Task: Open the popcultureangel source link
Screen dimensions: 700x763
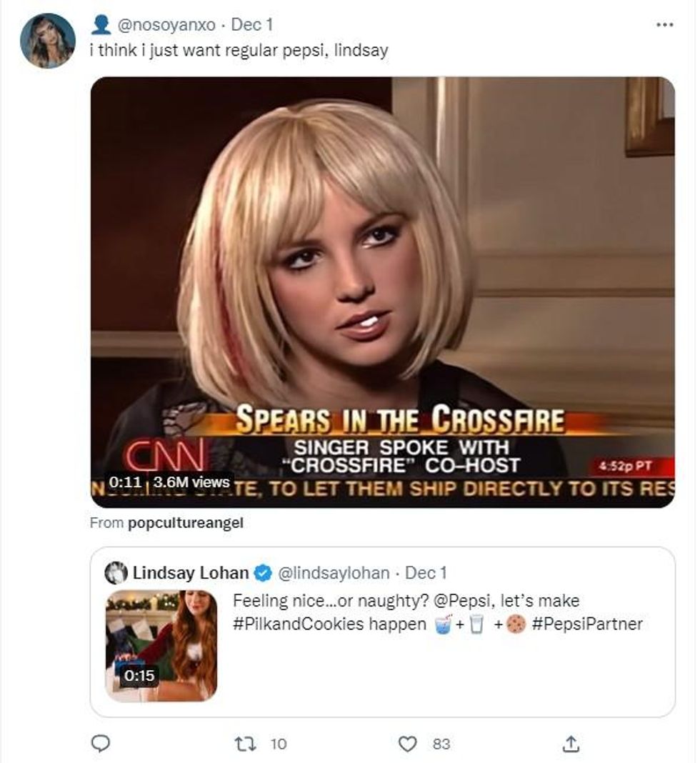Action: (x=185, y=523)
